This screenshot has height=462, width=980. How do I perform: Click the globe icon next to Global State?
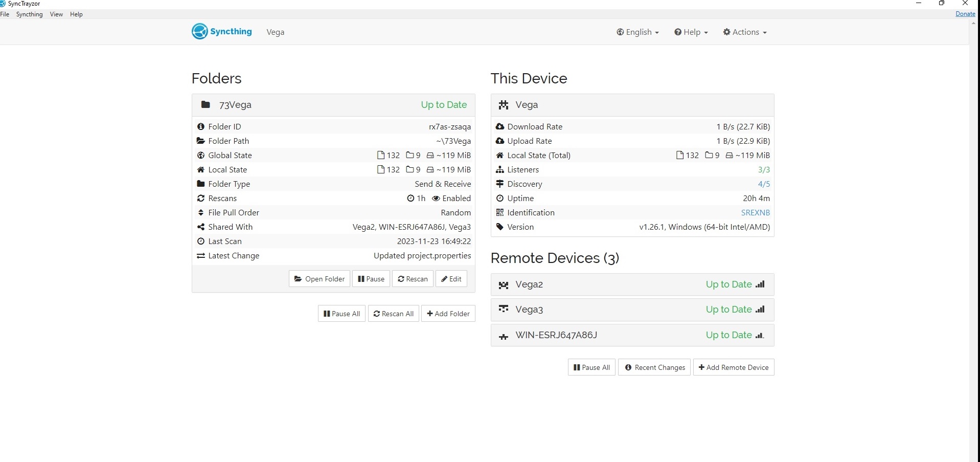[x=201, y=155]
